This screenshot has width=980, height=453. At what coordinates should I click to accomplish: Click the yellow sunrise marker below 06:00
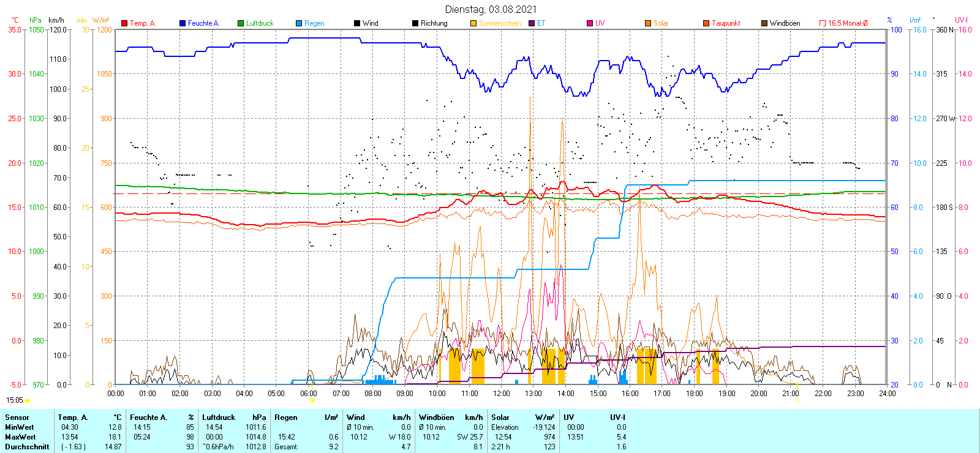pos(312,400)
